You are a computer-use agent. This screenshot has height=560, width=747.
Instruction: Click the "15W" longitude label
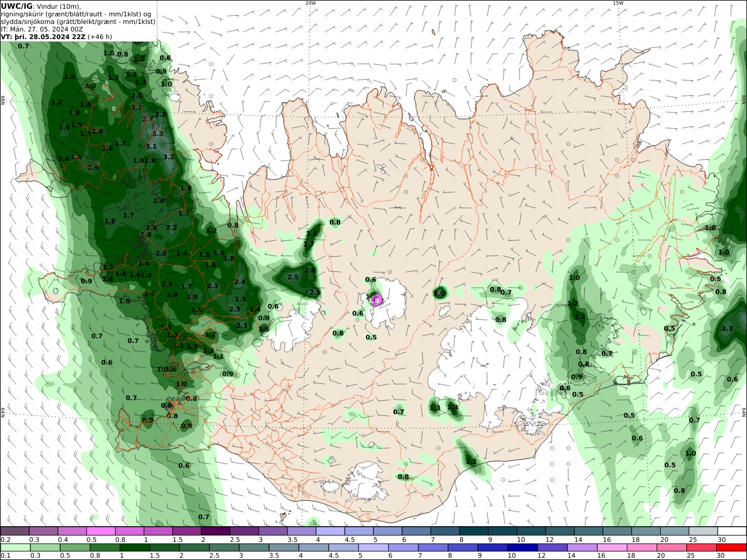(x=618, y=3)
